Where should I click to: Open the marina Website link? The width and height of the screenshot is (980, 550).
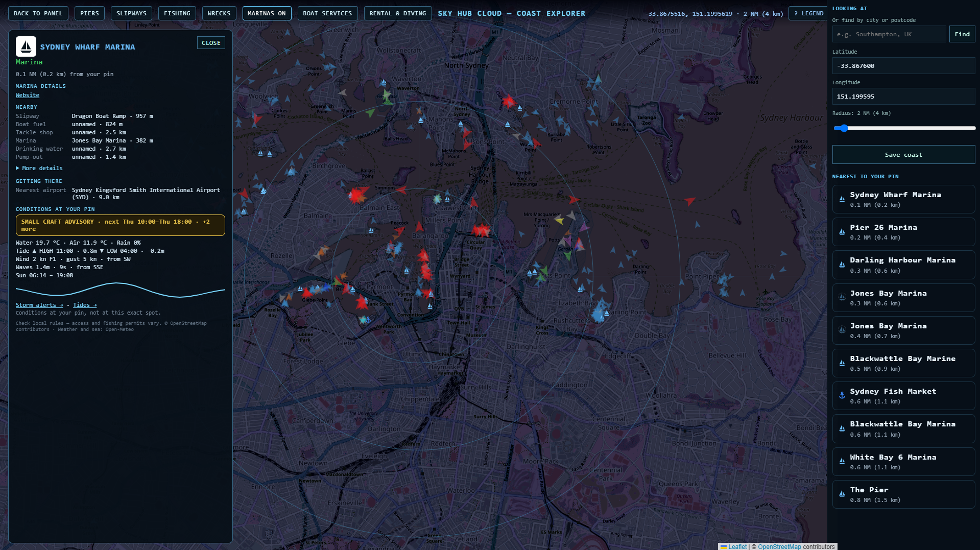pyautogui.click(x=27, y=95)
